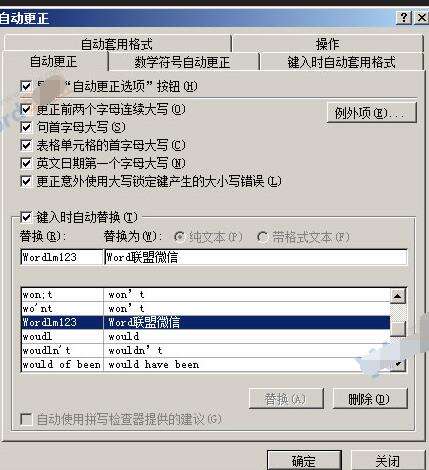Click the 关闭 button
The height and width of the screenshot is (470, 429).
coord(387,460)
